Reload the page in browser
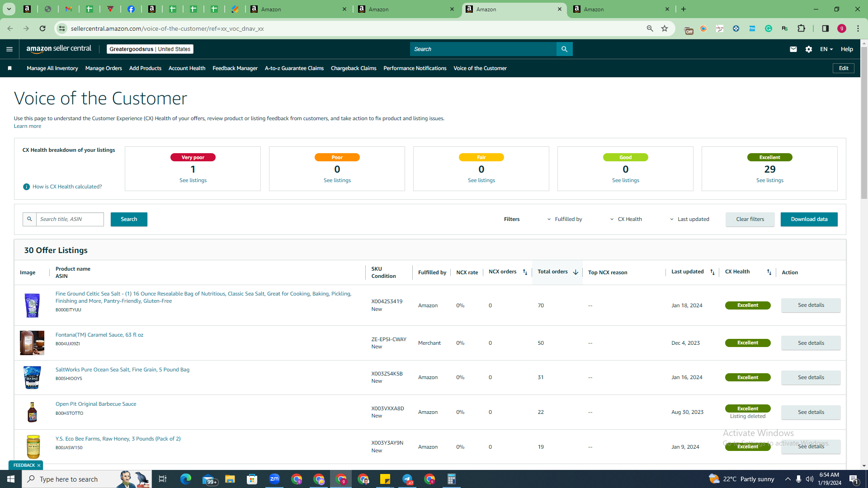The image size is (868, 488). point(42,28)
